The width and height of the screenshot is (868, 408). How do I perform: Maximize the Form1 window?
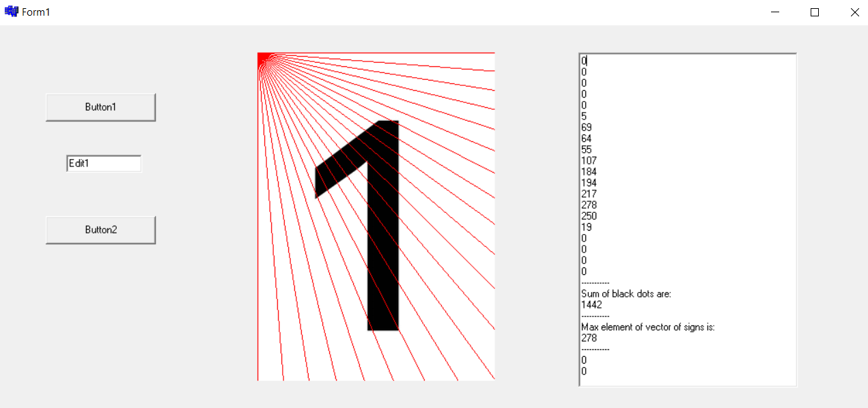point(815,12)
